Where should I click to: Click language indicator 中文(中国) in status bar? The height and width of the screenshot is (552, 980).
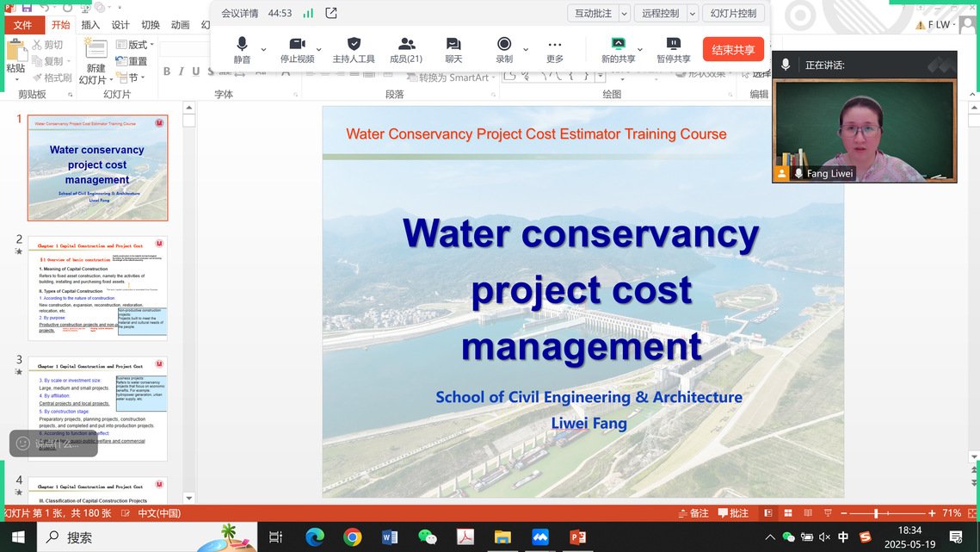(159, 513)
